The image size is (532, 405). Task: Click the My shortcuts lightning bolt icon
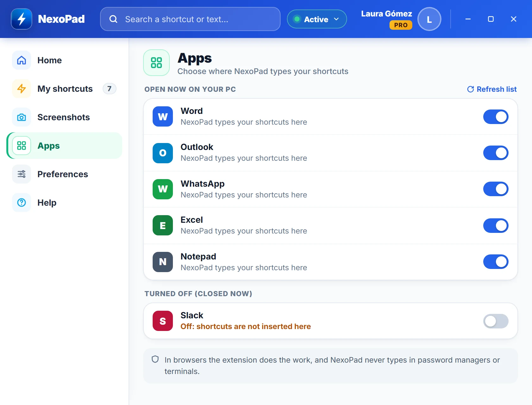tap(22, 89)
